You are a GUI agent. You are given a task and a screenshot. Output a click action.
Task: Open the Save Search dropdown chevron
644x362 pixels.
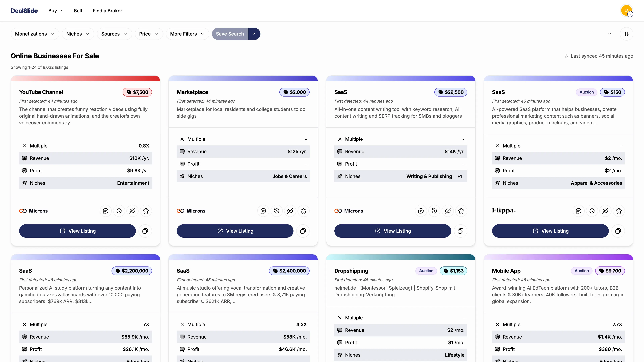(x=254, y=34)
